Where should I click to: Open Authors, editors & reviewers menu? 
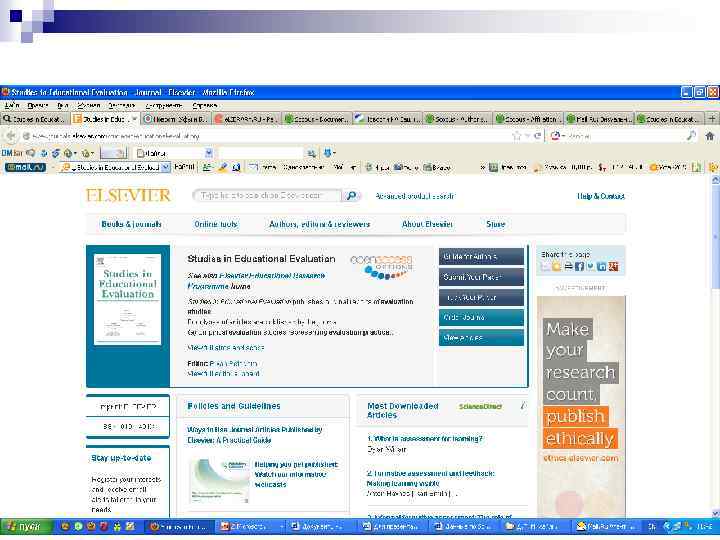point(320,224)
